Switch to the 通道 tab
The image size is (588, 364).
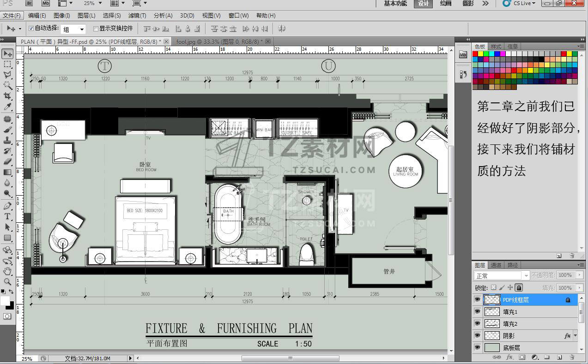tap(496, 265)
